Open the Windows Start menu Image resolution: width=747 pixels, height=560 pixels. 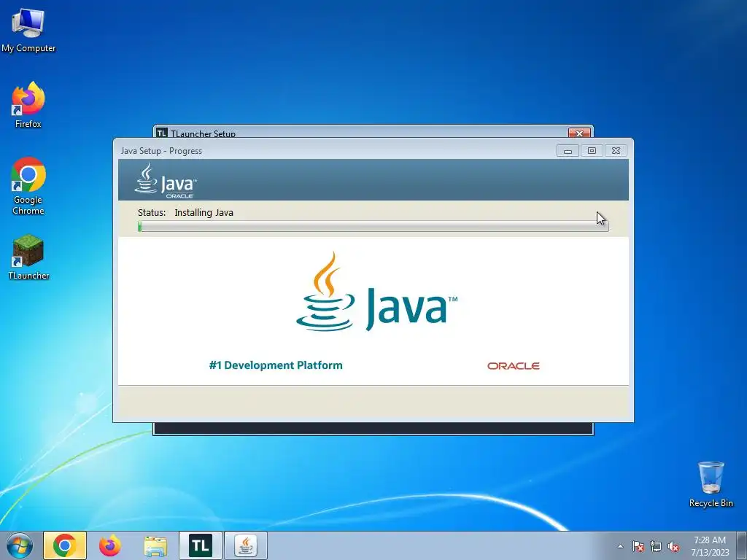pyautogui.click(x=20, y=545)
